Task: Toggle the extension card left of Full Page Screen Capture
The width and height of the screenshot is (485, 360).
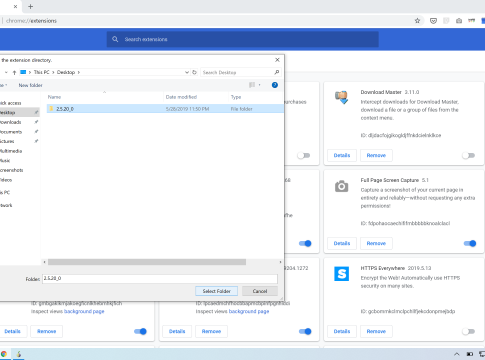Action: coord(305,243)
